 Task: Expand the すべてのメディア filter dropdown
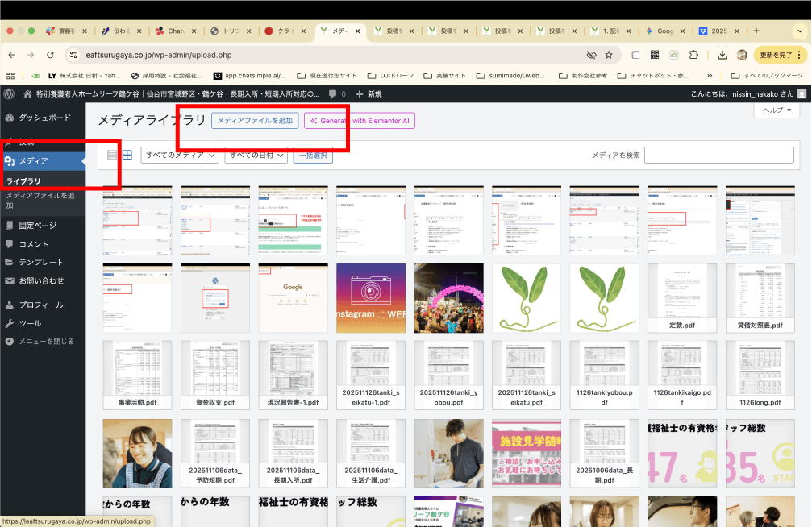click(x=180, y=155)
